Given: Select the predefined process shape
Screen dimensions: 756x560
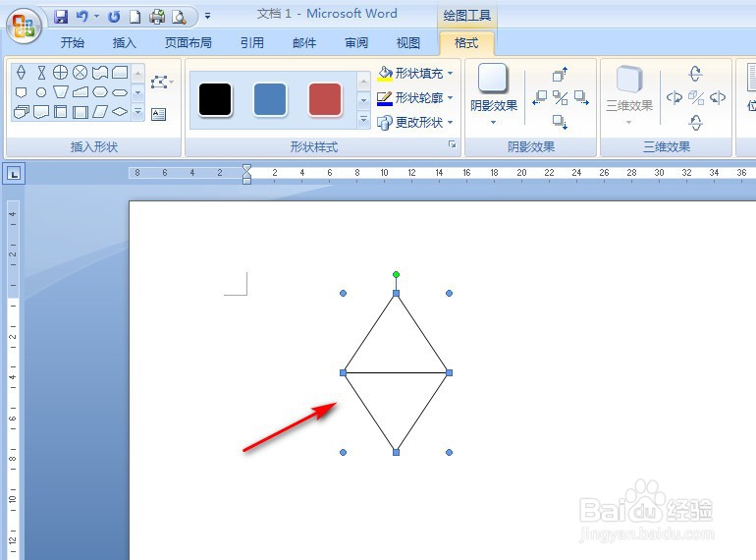Looking at the screenshot, I should 81,112.
